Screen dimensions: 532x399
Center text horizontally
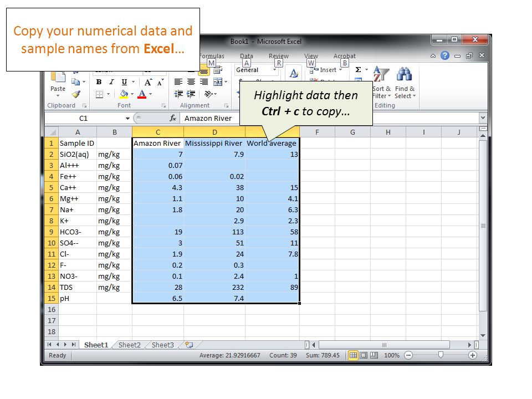191,82
